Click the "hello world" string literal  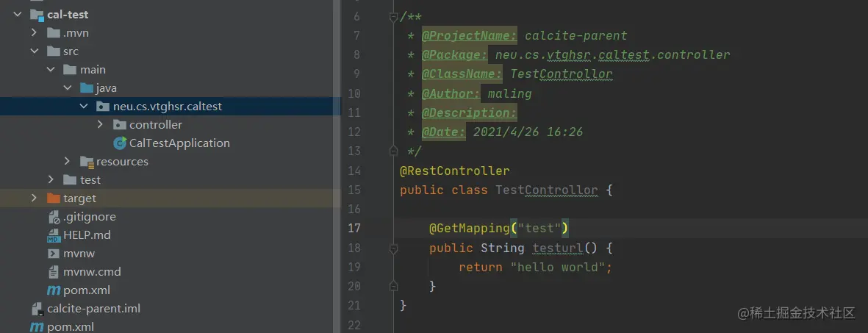click(557, 267)
